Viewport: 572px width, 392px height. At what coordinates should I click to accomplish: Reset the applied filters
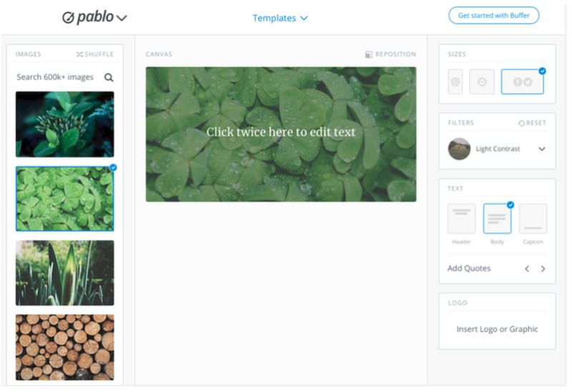(x=532, y=123)
